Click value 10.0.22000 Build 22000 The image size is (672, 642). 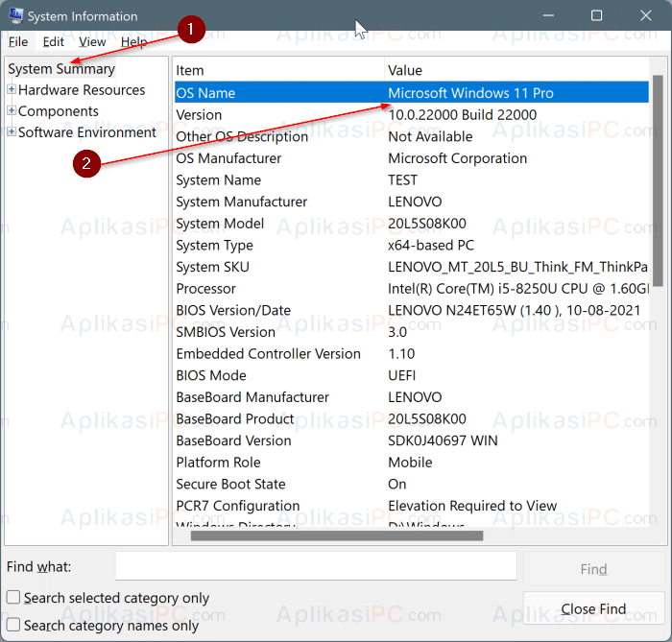coord(462,115)
